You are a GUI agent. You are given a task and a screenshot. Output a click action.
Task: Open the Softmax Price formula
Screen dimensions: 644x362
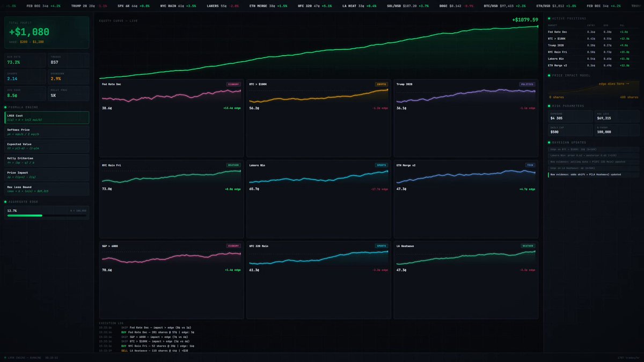[x=47, y=131]
